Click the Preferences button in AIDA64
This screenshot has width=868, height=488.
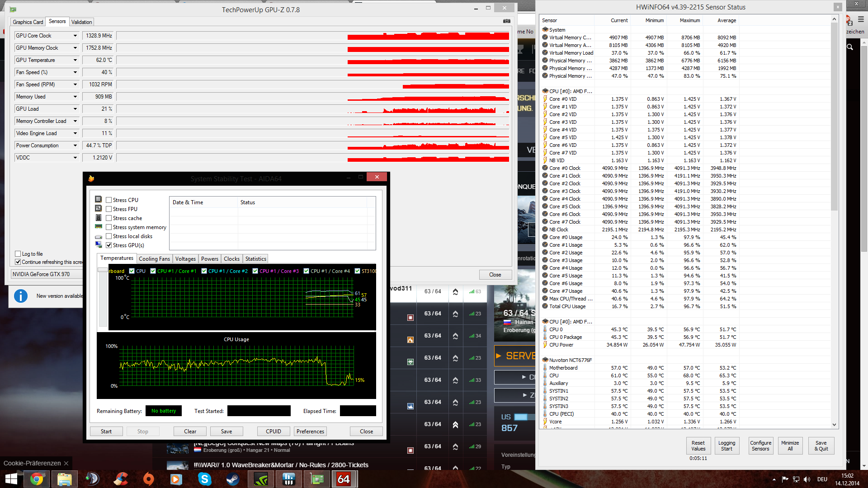310,432
